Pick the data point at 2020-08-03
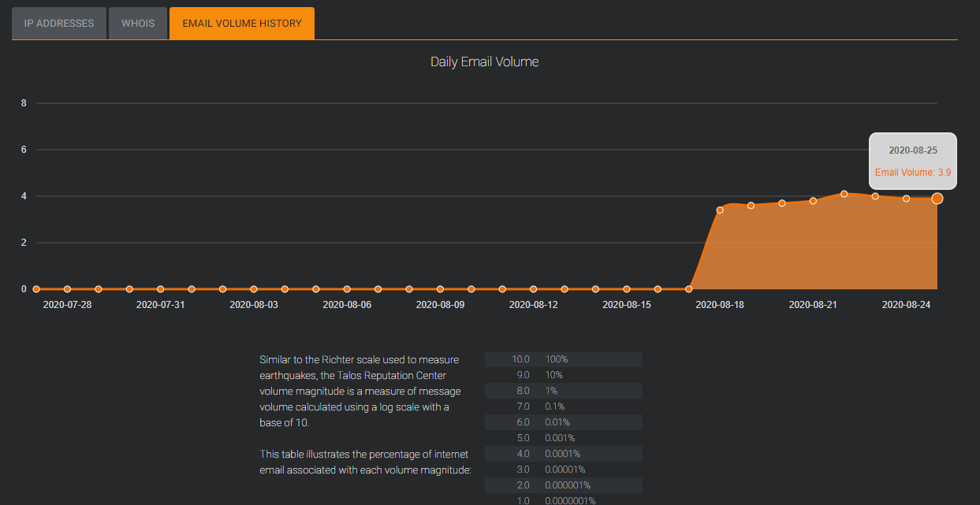This screenshot has height=505, width=980. click(x=254, y=289)
